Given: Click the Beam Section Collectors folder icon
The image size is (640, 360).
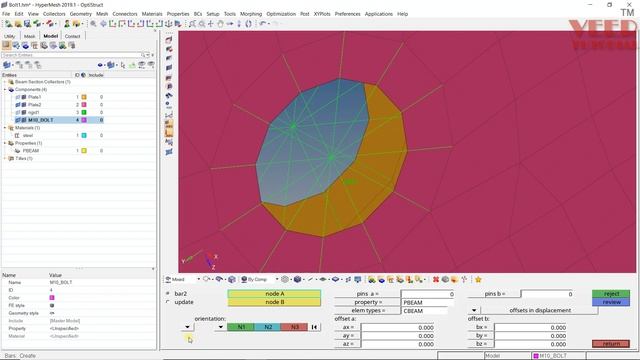Looking at the screenshot, I should (11, 82).
